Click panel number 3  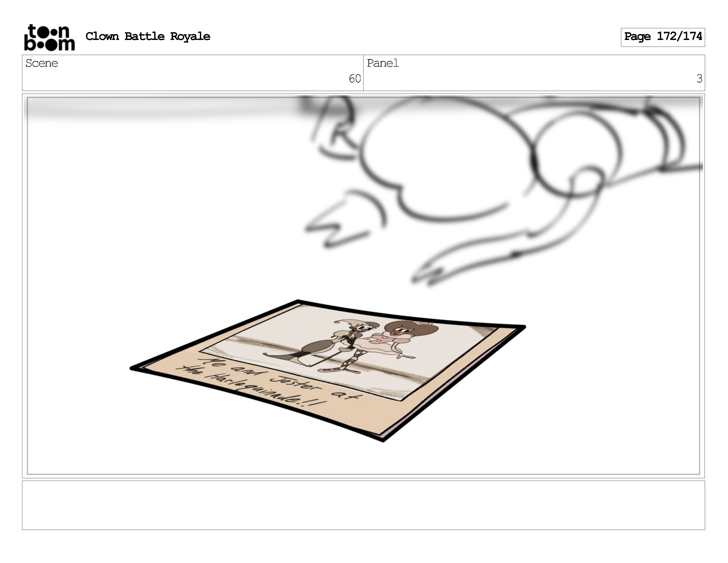click(699, 79)
